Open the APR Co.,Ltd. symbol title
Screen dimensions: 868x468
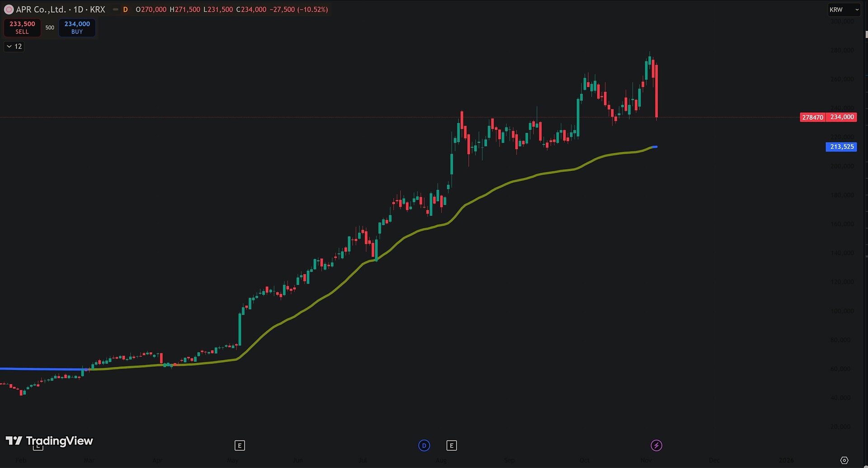[x=61, y=9]
